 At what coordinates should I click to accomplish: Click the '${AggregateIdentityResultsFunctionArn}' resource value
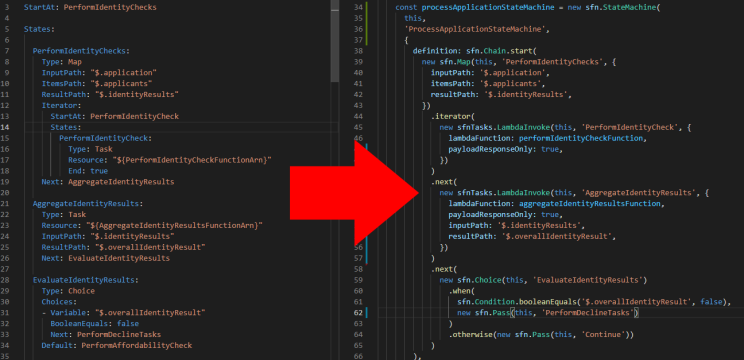[x=174, y=226]
